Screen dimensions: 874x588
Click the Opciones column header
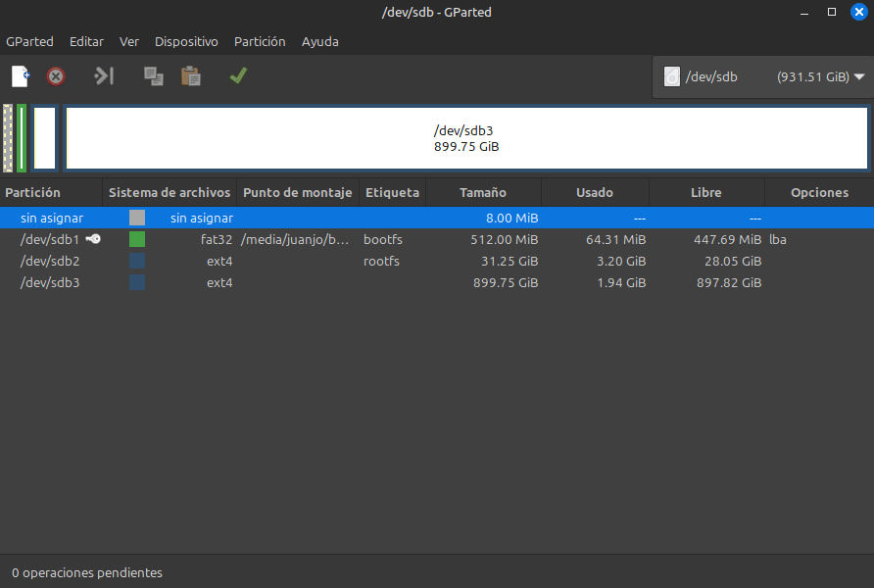click(819, 192)
